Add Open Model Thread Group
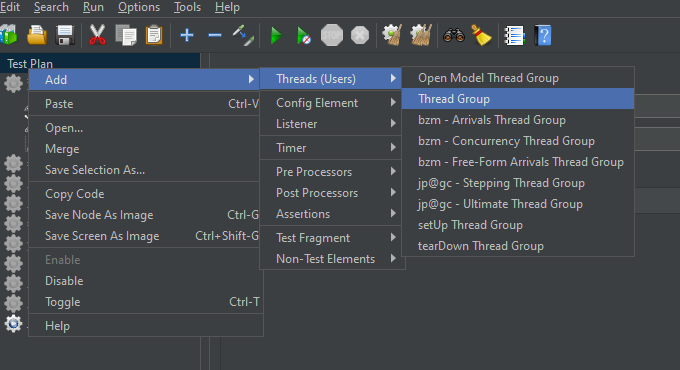The image size is (680, 370). click(518, 78)
